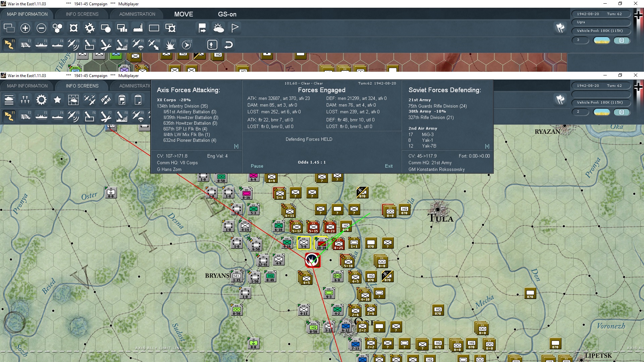Click the Tula city marker on map
The image size is (644, 362).
pyautogui.click(x=437, y=209)
